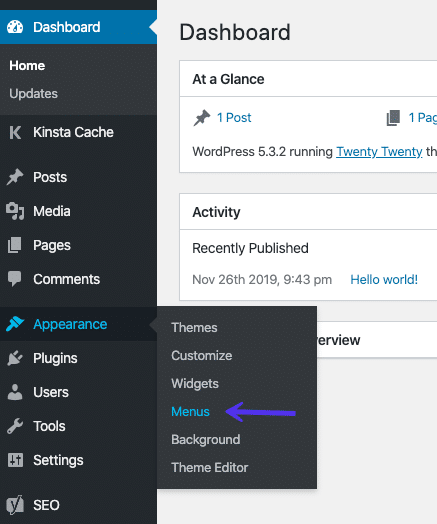Screen dimensions: 437x524
Task: Click the Posts pushpin icon in sidebar
Action: [15, 177]
